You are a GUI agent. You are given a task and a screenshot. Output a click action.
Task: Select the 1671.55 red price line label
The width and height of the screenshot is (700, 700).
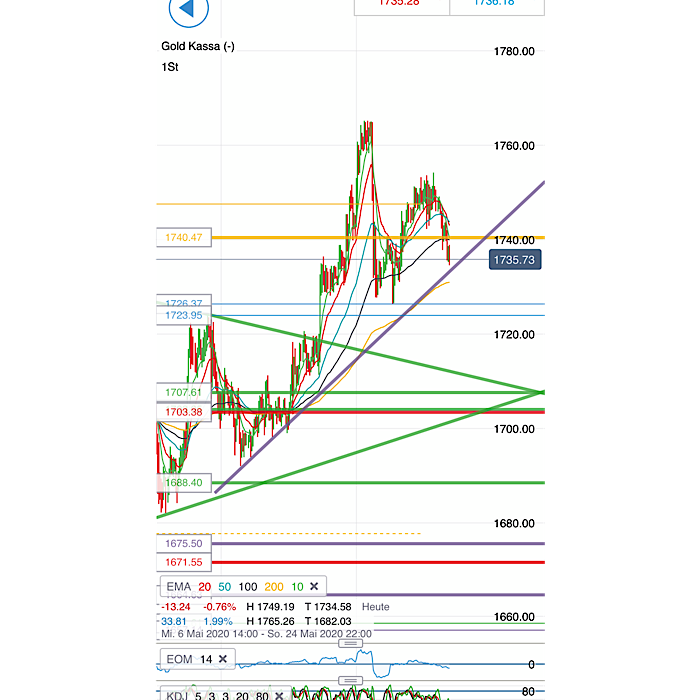click(x=184, y=562)
